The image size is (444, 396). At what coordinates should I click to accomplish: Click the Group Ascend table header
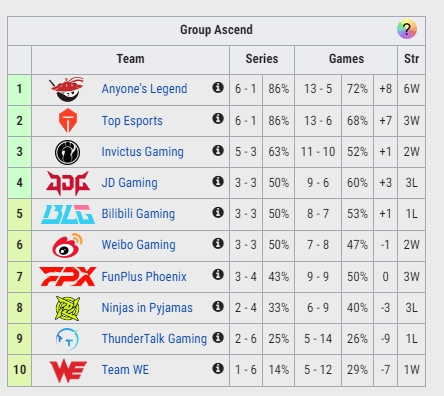coord(216,30)
